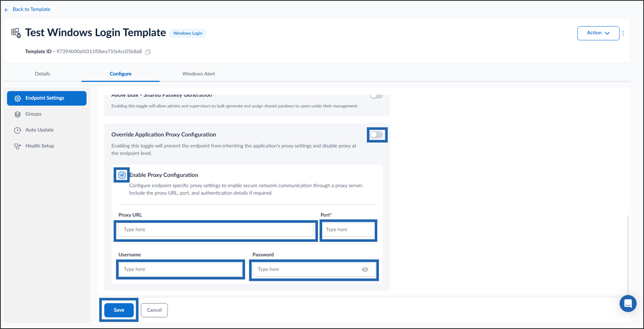The width and height of the screenshot is (644, 329).
Task: Uncheck Enable Proxy Configuration checkbox
Action: [122, 175]
